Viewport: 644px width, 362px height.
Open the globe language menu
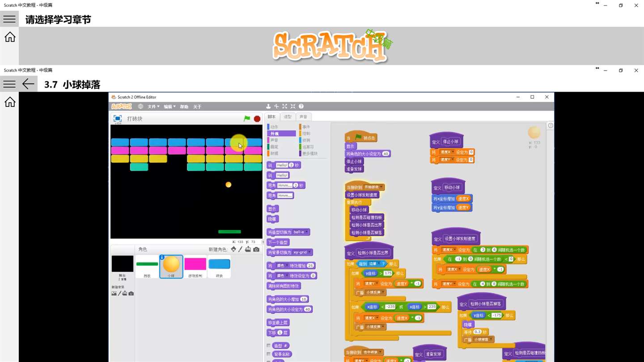click(x=141, y=106)
